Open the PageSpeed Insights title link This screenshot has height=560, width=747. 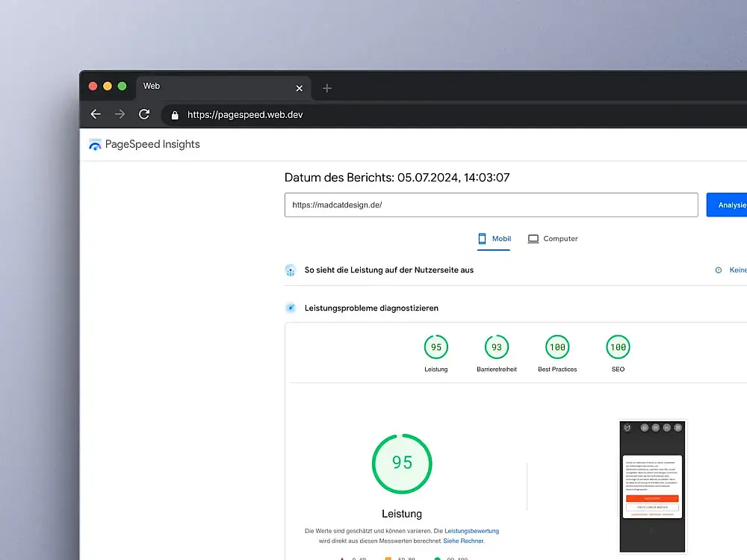point(152,144)
